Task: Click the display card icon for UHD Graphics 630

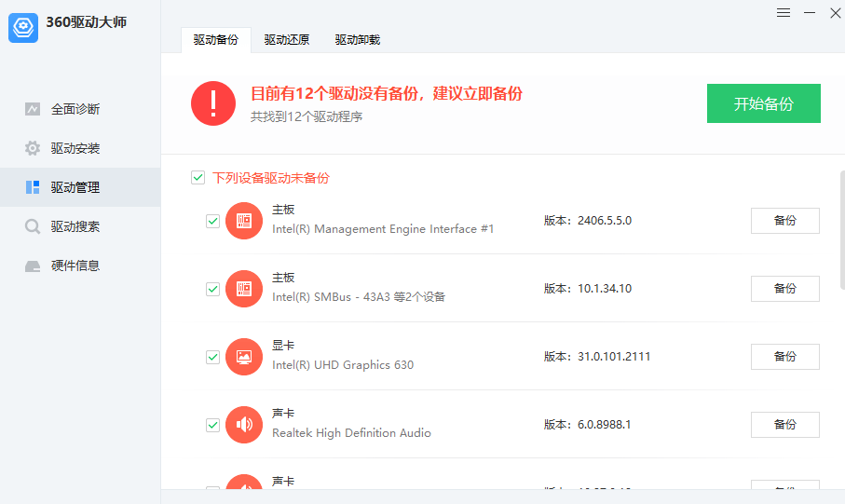Action: pyautogui.click(x=244, y=356)
